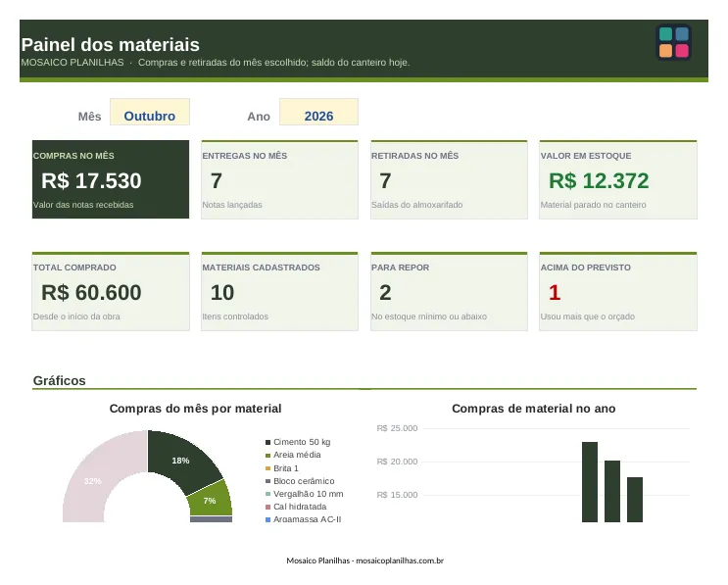Select the Retiradas no mês value 7

[x=385, y=180]
